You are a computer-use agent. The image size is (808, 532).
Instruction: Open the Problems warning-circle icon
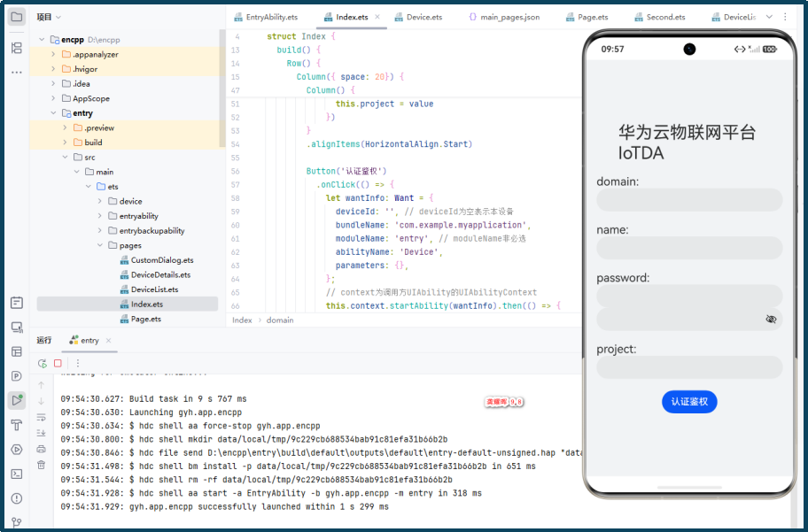[x=17, y=498]
